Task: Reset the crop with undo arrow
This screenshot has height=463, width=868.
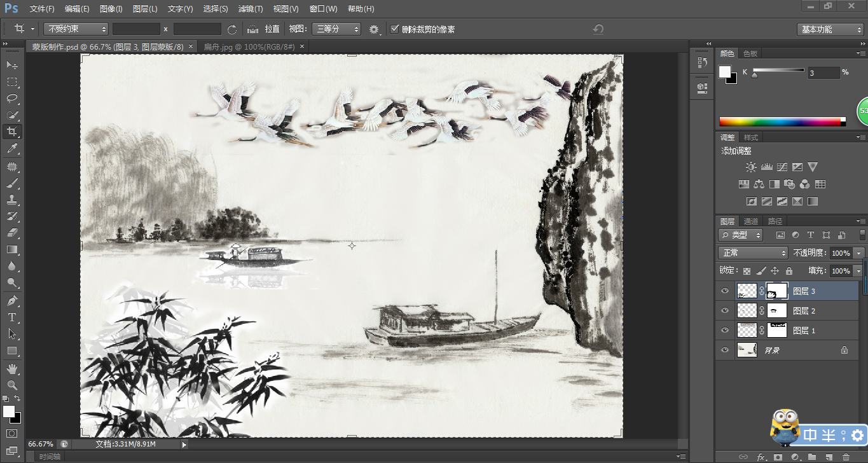Action: [598, 29]
